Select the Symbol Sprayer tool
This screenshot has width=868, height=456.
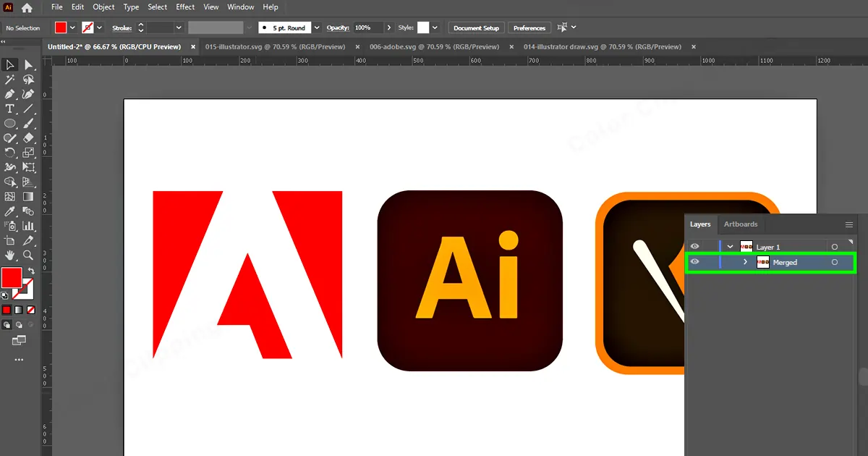point(10,226)
